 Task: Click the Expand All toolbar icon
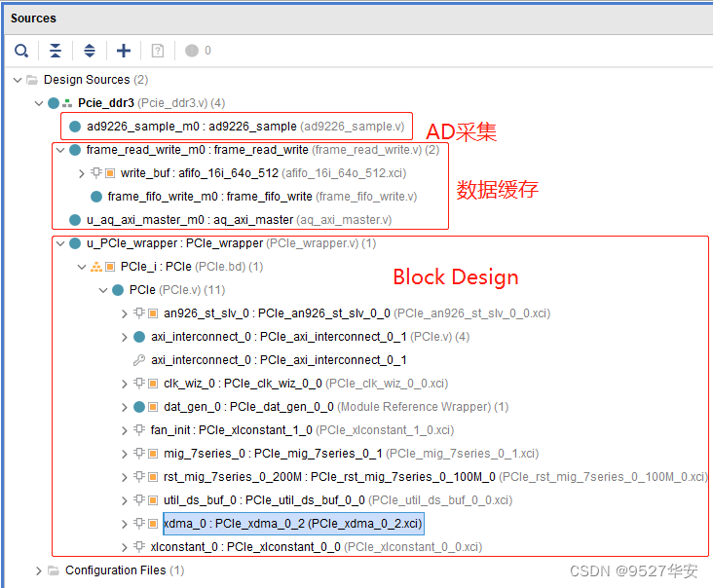[90, 51]
